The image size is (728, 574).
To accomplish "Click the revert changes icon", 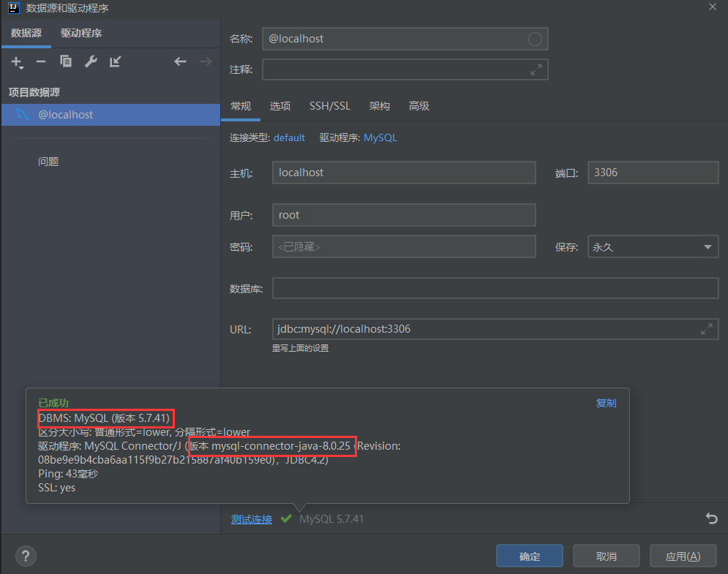I will click(x=710, y=518).
